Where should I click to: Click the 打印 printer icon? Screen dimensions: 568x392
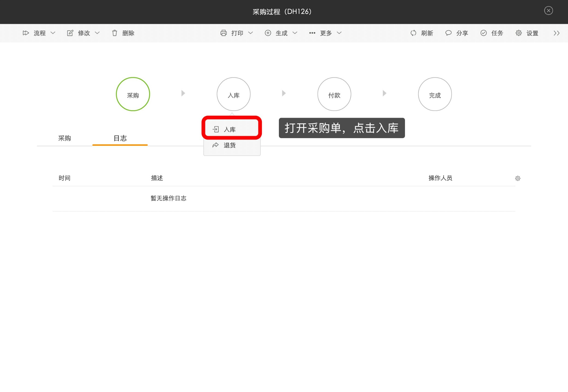pyautogui.click(x=224, y=33)
